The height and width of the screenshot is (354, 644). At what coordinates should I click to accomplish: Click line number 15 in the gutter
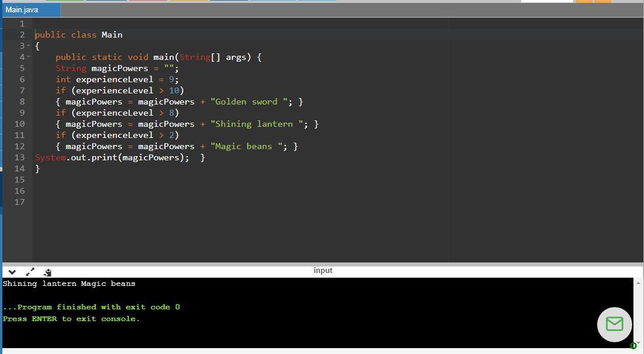click(20, 180)
